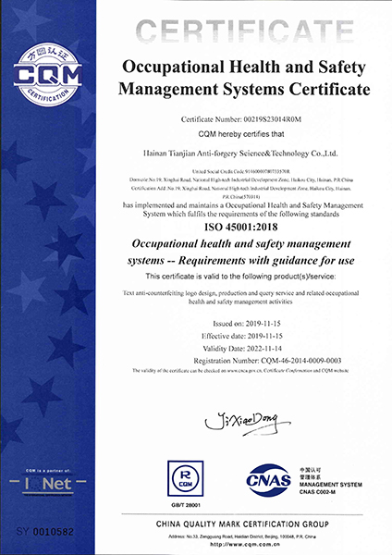This screenshot has width=392, height=555.
Task: Click Registration Number CQM-46-2014-0009-0003
Action: click(x=267, y=361)
